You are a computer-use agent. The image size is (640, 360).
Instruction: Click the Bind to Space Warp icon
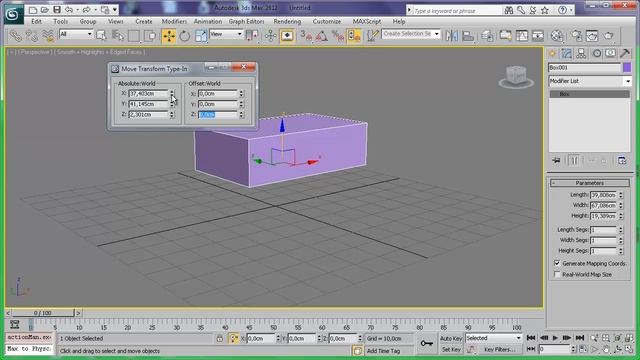tap(48, 36)
